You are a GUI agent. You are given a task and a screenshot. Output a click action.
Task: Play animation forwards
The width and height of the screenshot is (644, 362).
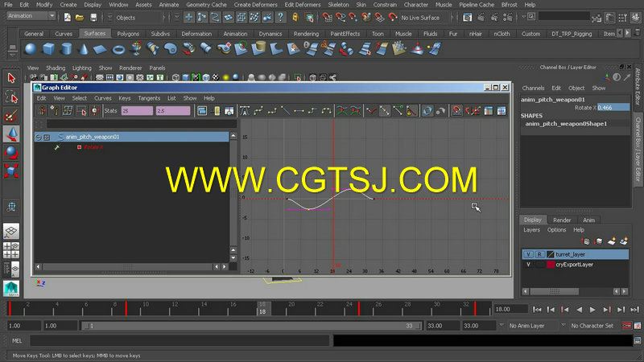click(x=592, y=310)
